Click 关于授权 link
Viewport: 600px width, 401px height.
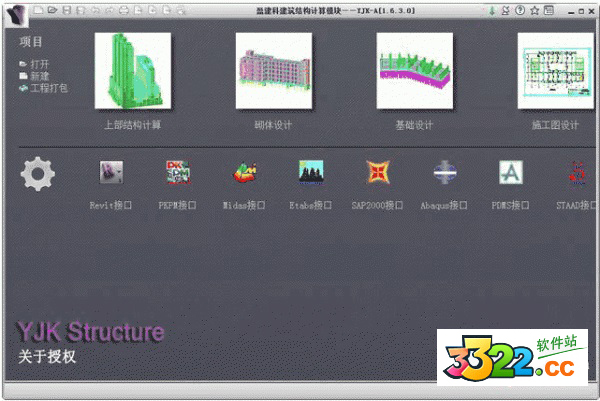coord(47,357)
